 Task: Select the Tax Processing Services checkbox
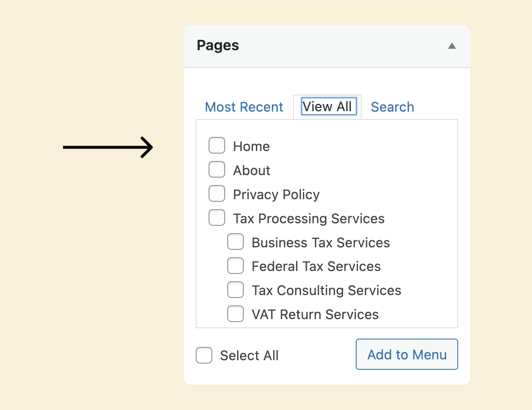click(217, 218)
